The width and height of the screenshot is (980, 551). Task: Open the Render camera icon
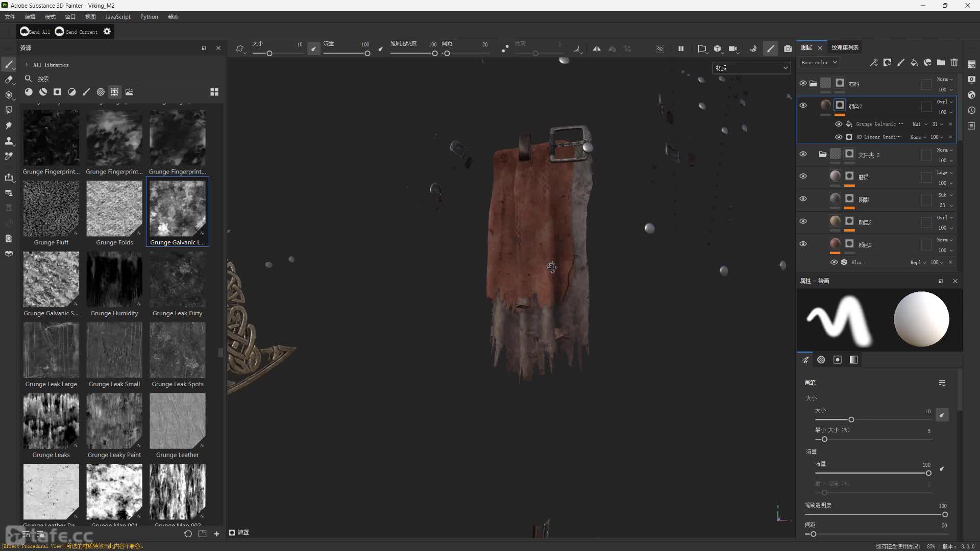[x=788, y=48]
